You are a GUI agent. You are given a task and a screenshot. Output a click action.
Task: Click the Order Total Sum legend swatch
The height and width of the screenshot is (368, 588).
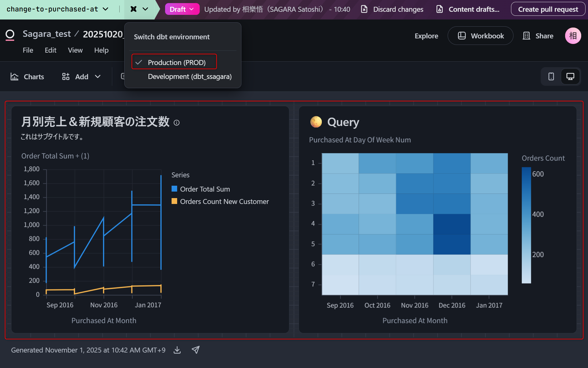point(174,189)
